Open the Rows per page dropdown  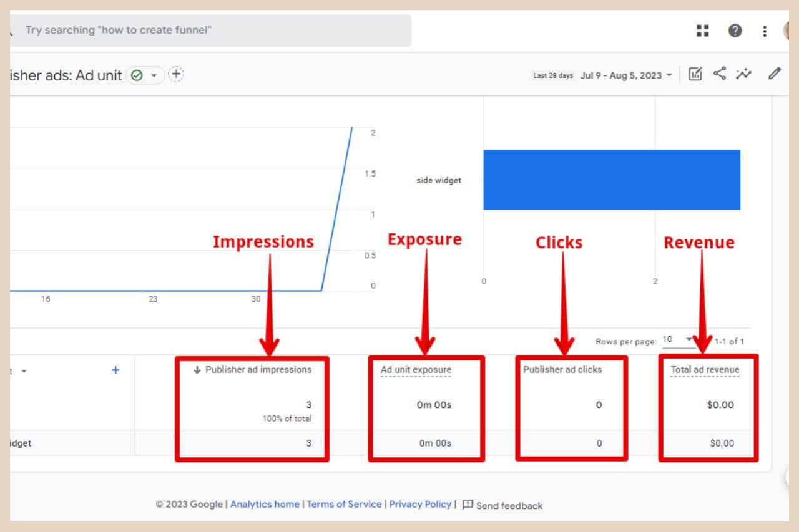click(x=678, y=340)
